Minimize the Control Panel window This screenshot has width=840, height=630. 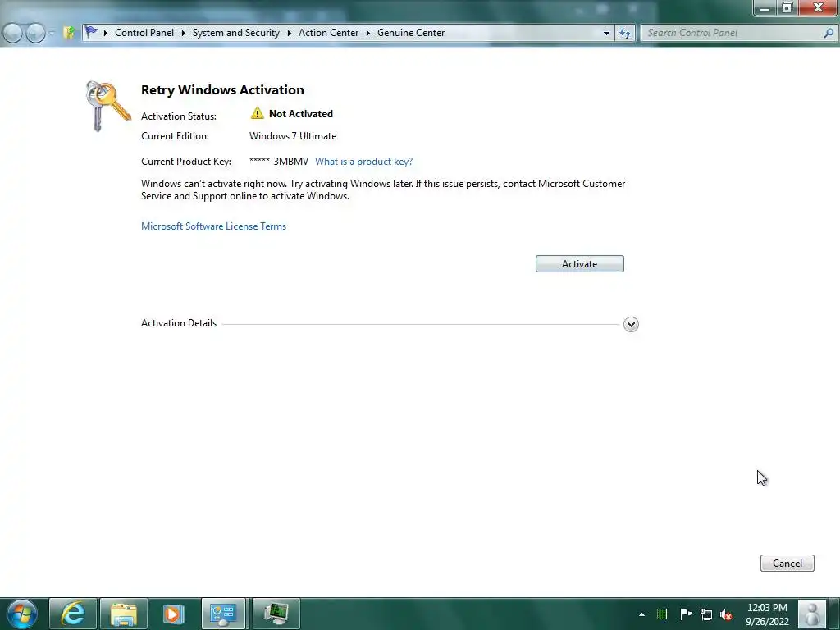point(765,8)
